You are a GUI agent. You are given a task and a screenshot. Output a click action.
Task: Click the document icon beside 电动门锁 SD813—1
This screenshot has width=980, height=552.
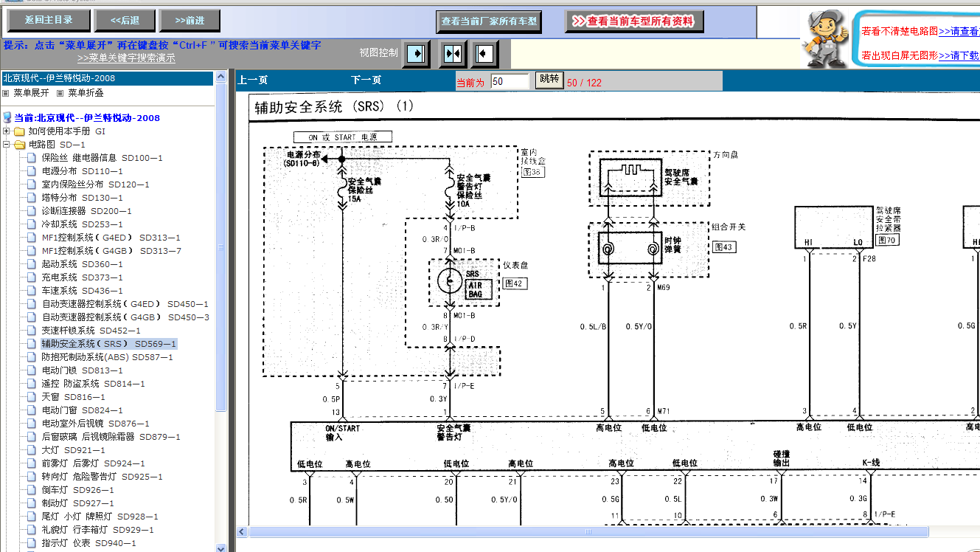31,370
